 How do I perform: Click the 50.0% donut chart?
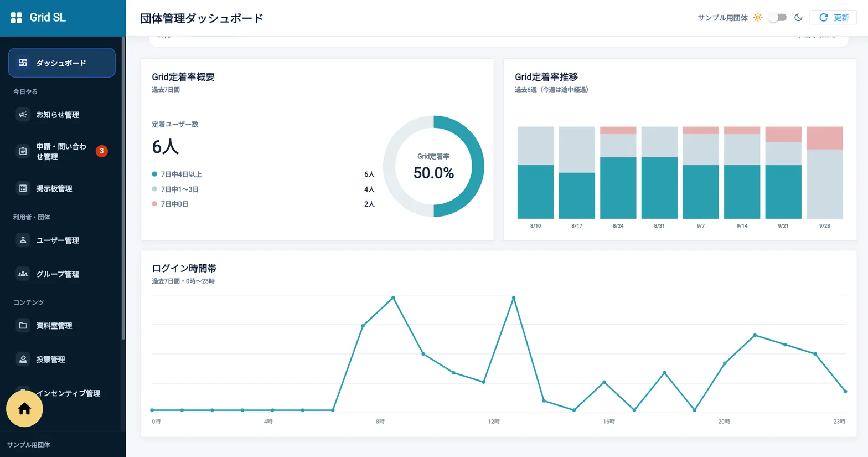(433, 166)
